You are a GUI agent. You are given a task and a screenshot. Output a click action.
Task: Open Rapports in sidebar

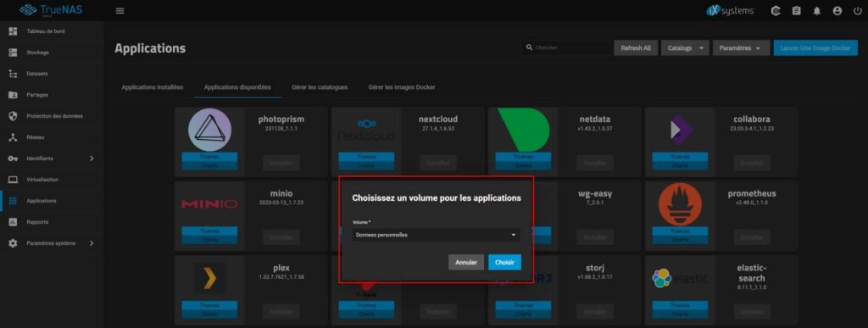click(52, 222)
